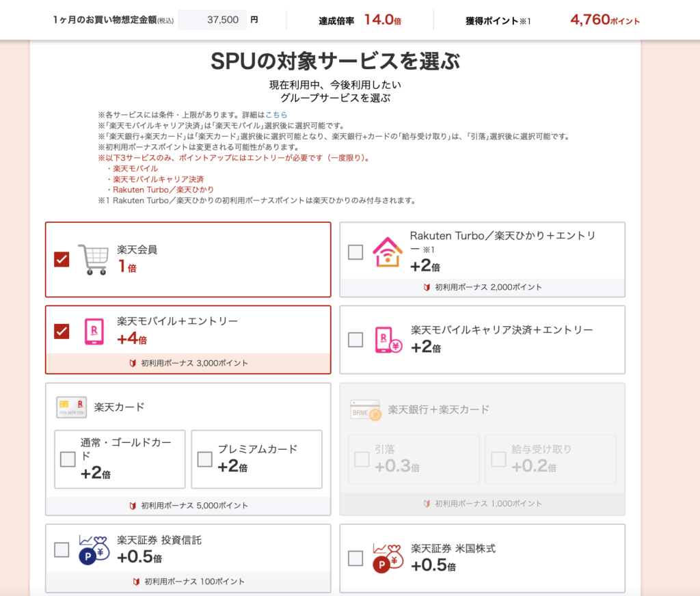The height and width of the screenshot is (596, 700).
Task: Click the 楽天カード section title
Action: (x=119, y=407)
